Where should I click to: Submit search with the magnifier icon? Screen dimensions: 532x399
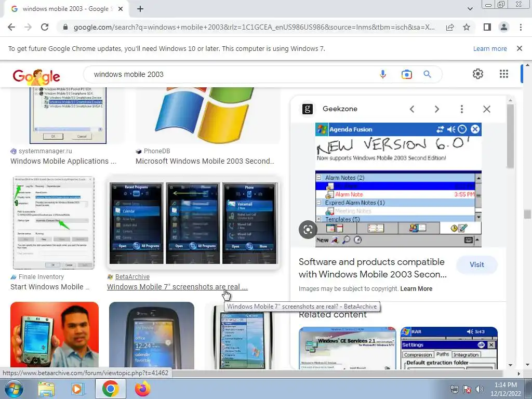pos(428,74)
